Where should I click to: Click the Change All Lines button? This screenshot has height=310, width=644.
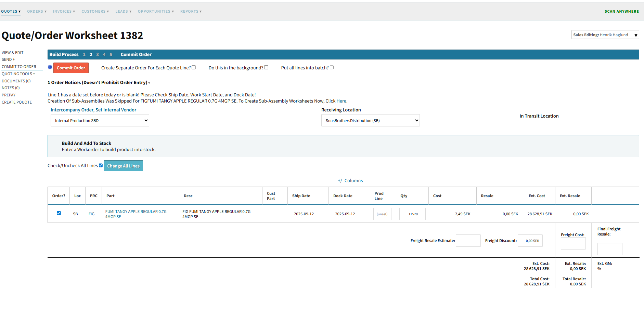123,166
